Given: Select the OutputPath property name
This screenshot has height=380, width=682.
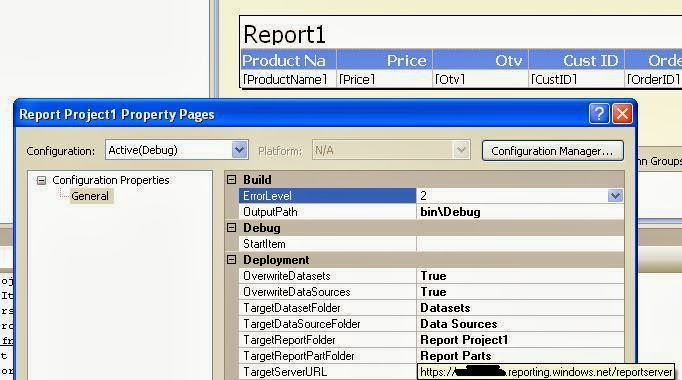Looking at the screenshot, I should [x=271, y=212].
